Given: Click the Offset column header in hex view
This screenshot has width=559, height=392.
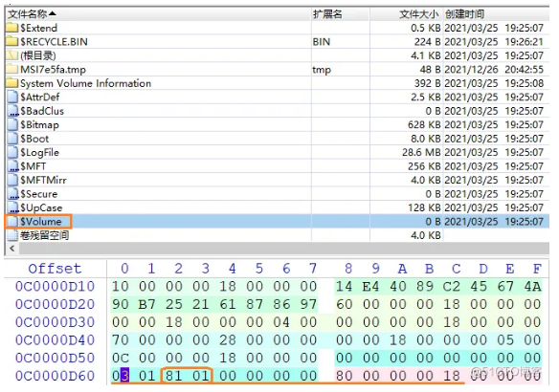Looking at the screenshot, I should 55,269.
